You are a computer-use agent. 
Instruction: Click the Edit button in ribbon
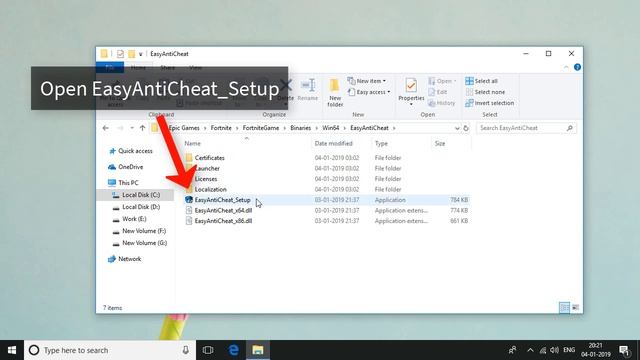[x=438, y=92]
